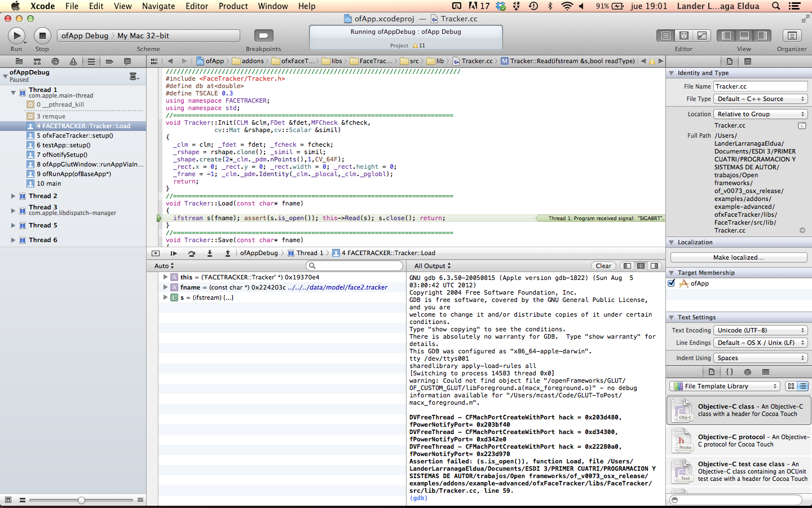The width and height of the screenshot is (812, 508).
Task: Show the Symbol navigator
Action: click(x=37, y=61)
